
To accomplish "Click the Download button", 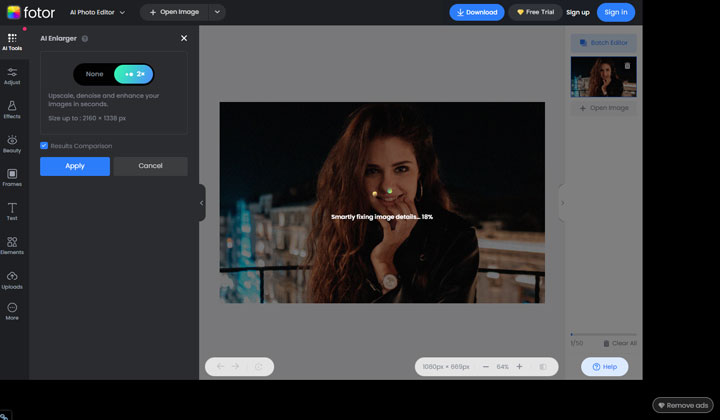I will pos(476,12).
